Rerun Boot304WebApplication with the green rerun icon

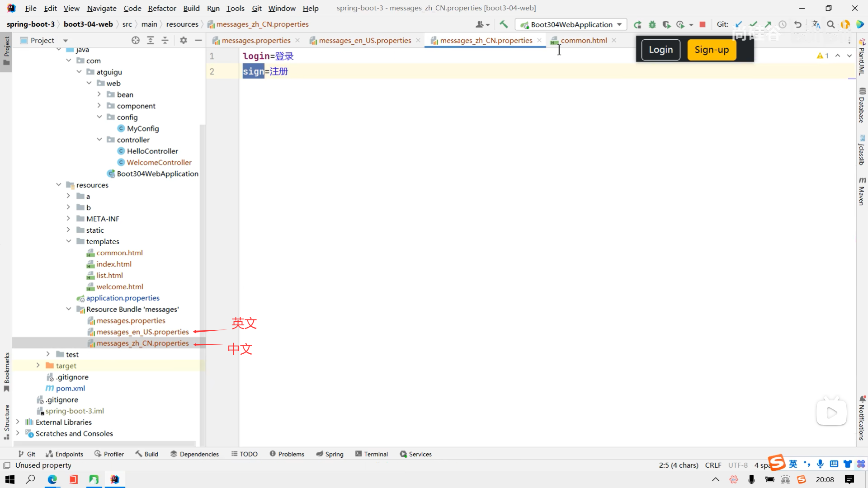[637, 24]
